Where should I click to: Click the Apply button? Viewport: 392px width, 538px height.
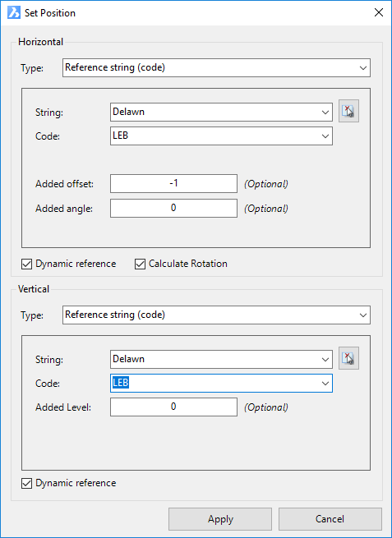tap(220, 519)
